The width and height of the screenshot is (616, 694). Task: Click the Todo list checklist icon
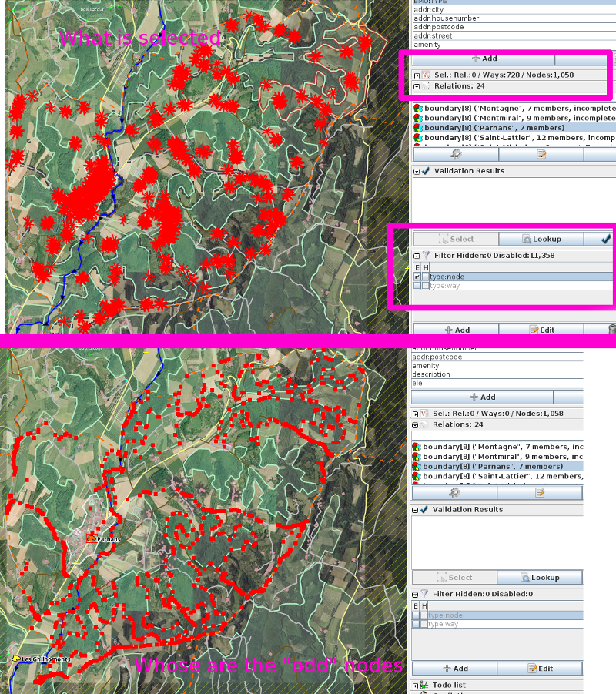(424, 685)
